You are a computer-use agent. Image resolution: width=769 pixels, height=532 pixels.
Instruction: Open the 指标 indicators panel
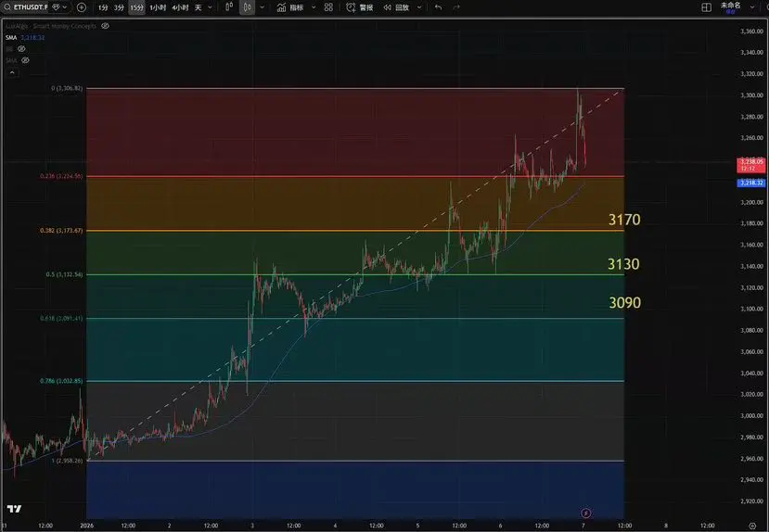point(290,7)
